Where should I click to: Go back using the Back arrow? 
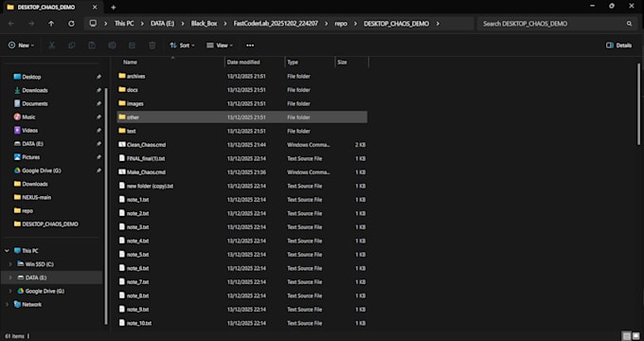[x=11, y=24]
